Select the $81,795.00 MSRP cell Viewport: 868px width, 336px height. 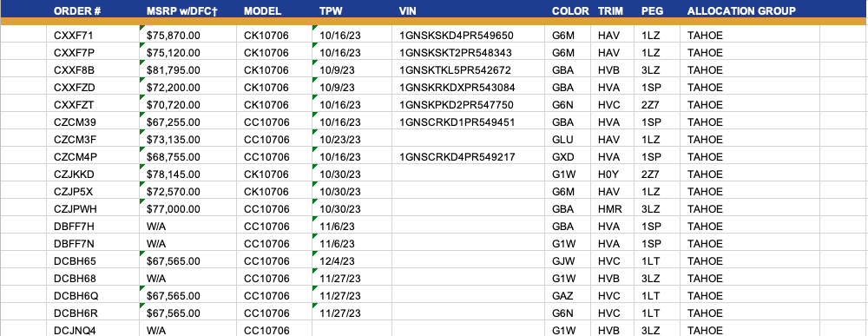[188, 70]
